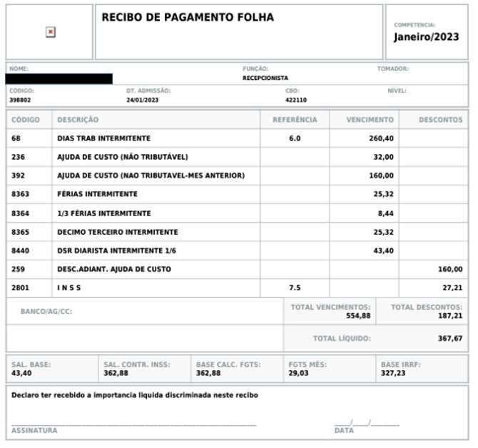
Task: Select total líquido value 367,67
Action: [450, 339]
